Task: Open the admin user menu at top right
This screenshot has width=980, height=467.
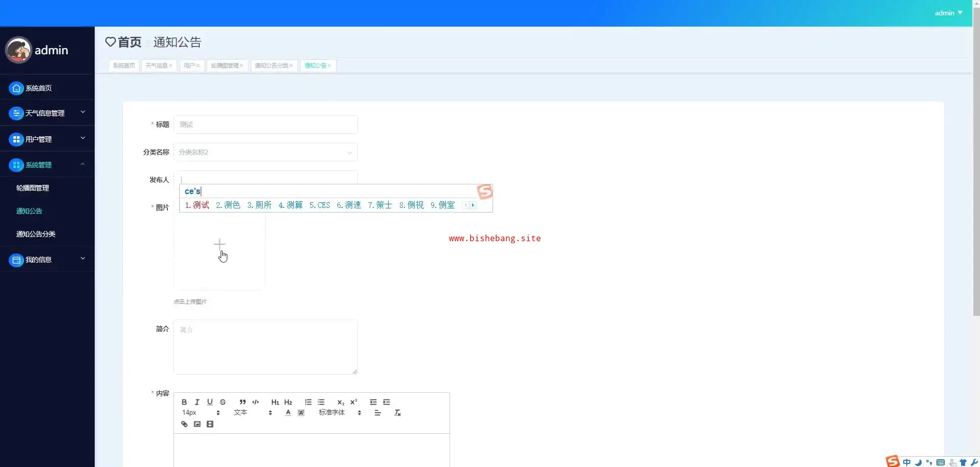Action: tap(949, 13)
